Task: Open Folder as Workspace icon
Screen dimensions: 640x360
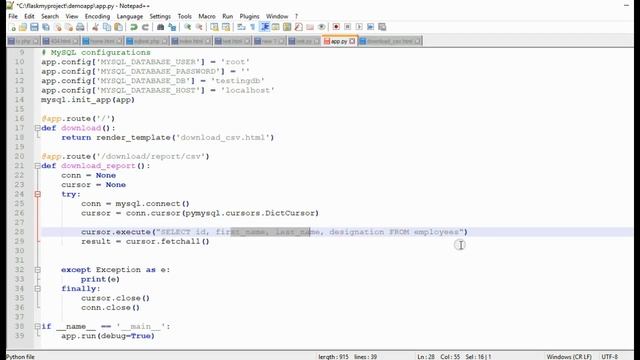Action: pos(310,27)
